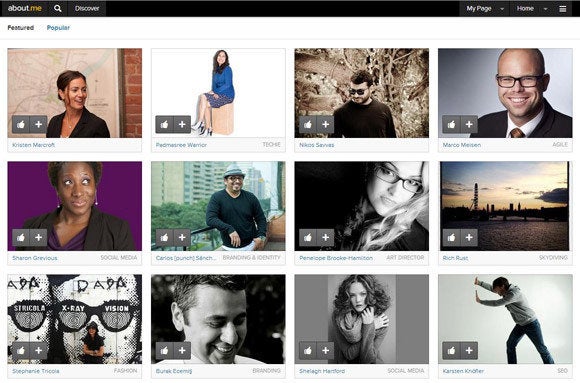
Task: Add Rich Rust with plus icon
Action: pyautogui.click(x=469, y=238)
